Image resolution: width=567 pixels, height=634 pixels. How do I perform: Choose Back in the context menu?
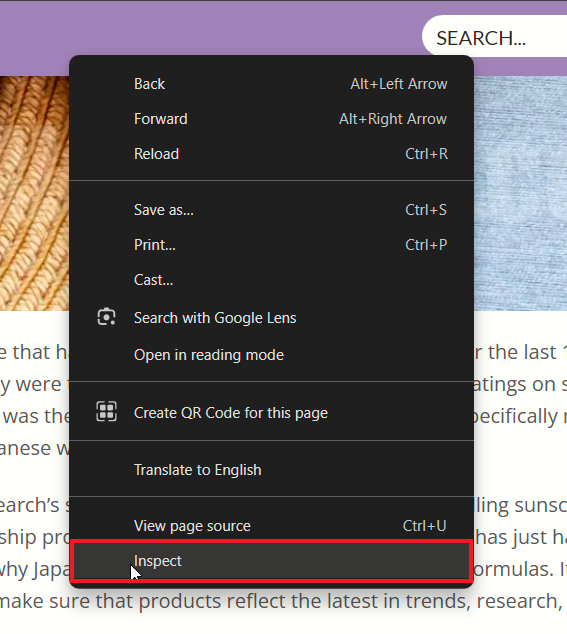coord(271,84)
